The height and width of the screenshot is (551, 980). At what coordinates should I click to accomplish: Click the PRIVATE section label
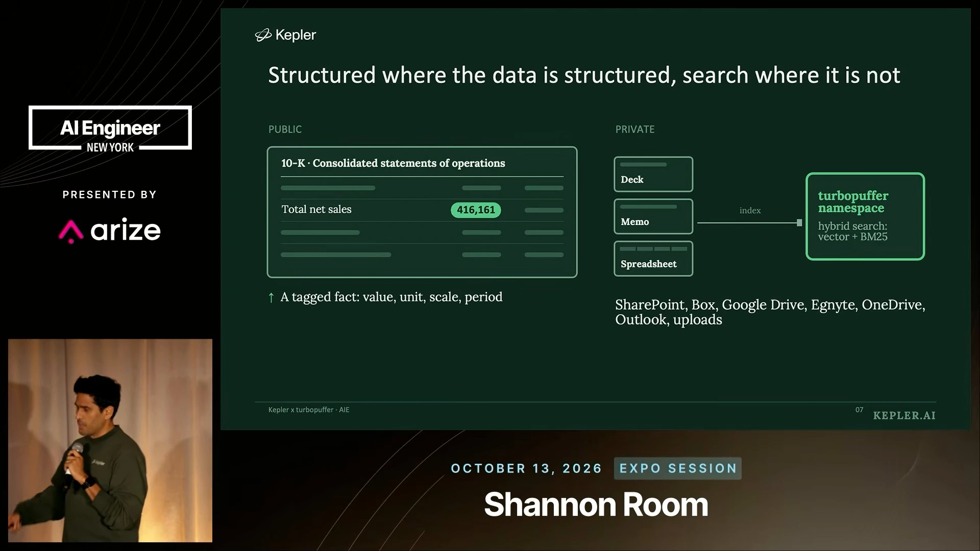tap(635, 130)
